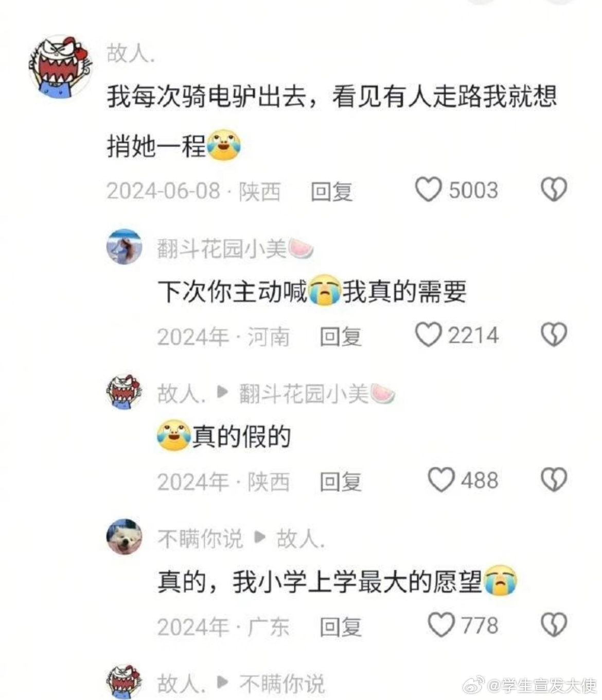Dislike the 5003-like comment via broken heart
Image resolution: width=602 pixels, height=700 pixels.
(x=554, y=189)
